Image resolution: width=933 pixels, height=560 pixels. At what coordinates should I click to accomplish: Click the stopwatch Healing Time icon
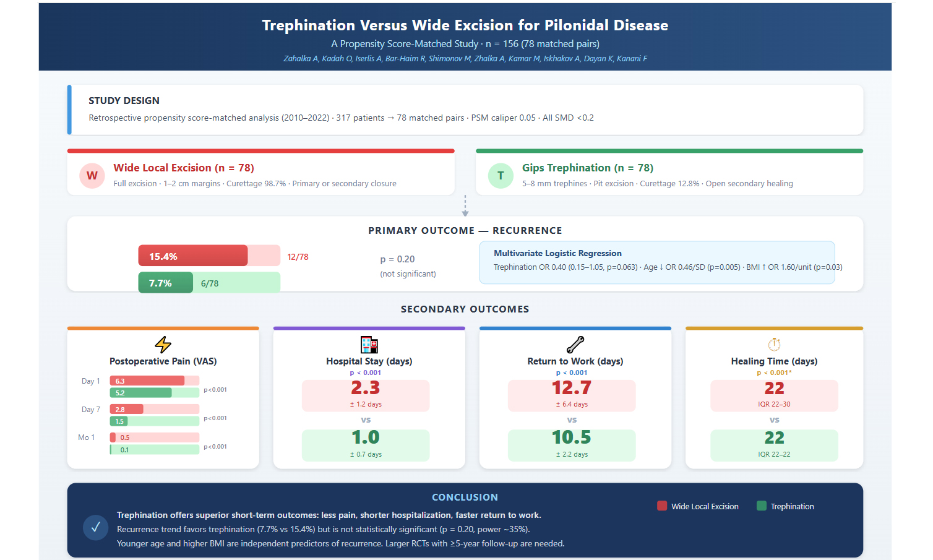(774, 344)
